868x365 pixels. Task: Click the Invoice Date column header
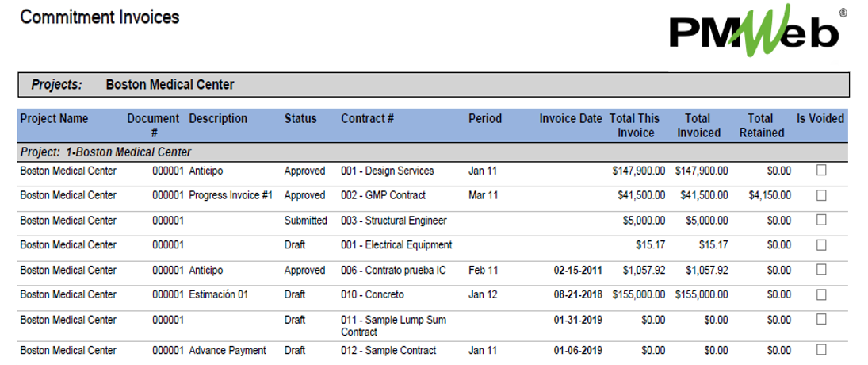click(x=571, y=118)
